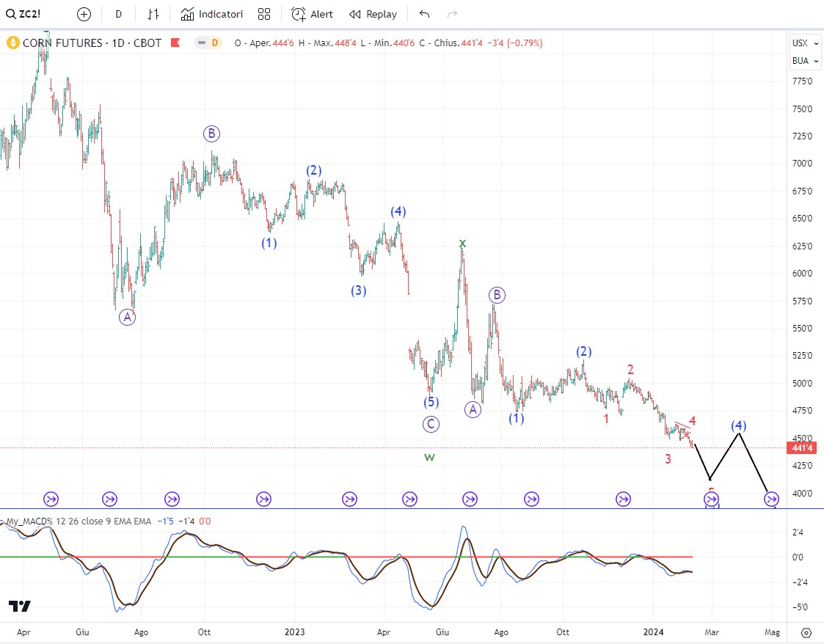Open symbol search for ZC2!
The height and width of the screenshot is (644, 824).
(x=23, y=14)
